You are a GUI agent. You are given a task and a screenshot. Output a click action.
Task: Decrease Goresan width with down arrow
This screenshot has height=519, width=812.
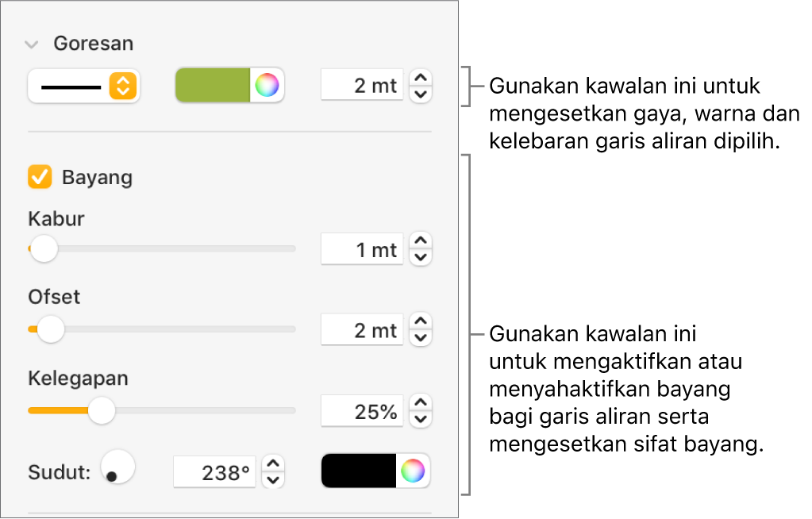[x=421, y=94]
